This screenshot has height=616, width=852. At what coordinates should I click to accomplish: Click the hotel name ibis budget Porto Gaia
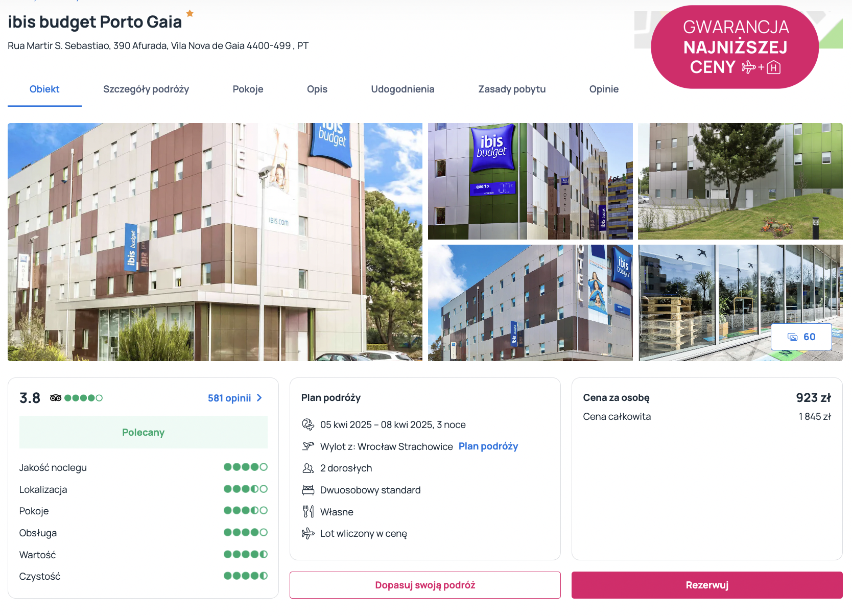point(95,22)
